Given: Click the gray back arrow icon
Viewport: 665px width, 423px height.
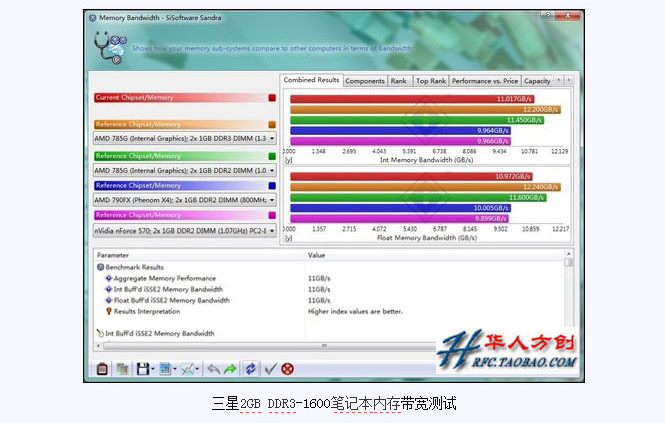Looking at the screenshot, I should tap(213, 369).
